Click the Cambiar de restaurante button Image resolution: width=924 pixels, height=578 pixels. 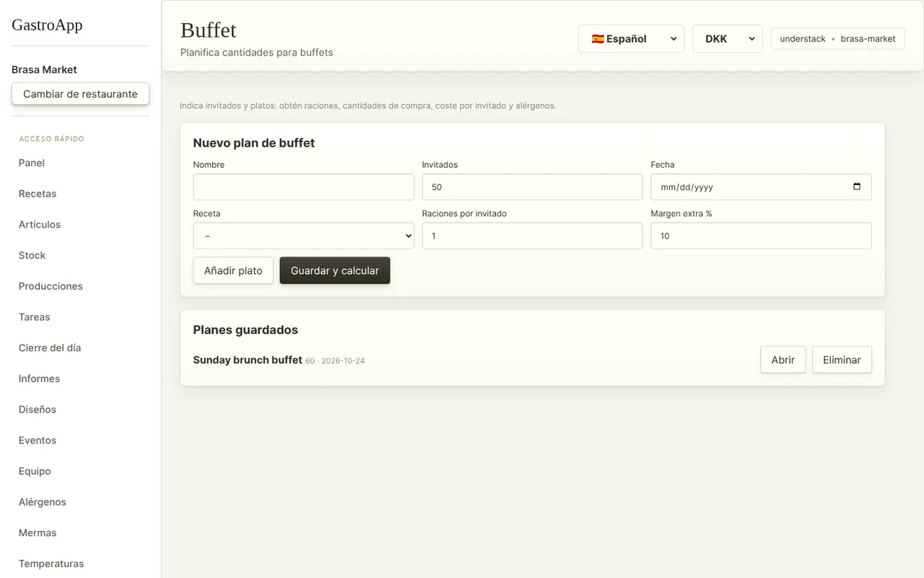80,94
